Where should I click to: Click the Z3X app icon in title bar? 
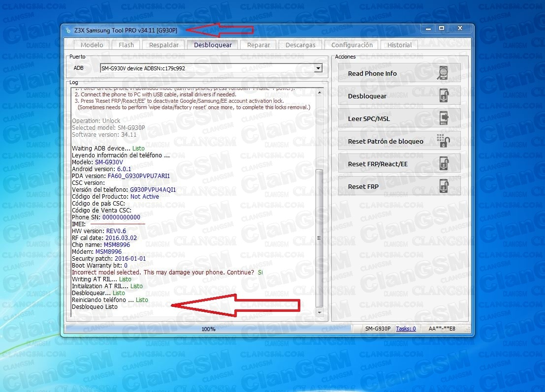[68, 30]
